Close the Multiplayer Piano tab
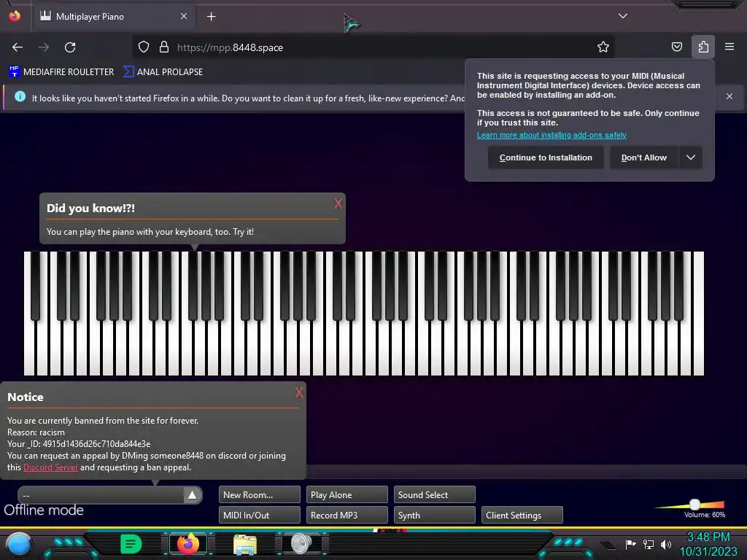The image size is (747, 560). [184, 16]
